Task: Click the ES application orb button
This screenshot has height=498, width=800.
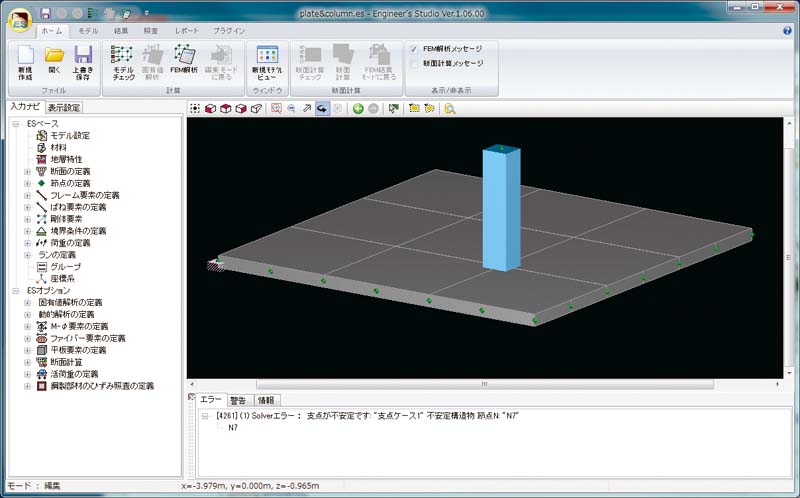Action: 19,20
